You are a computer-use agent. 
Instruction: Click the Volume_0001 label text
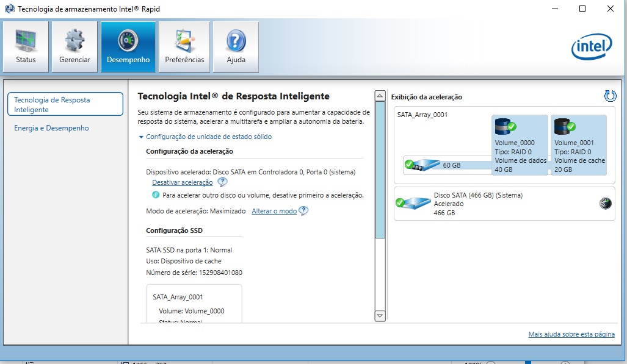coord(574,143)
